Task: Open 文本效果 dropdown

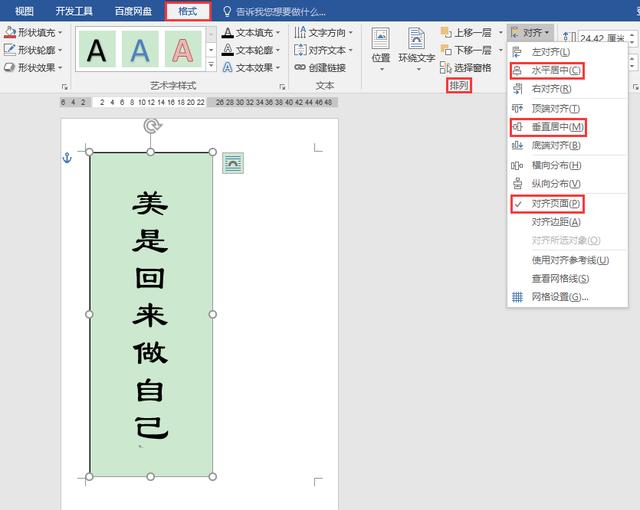Action: [251, 67]
